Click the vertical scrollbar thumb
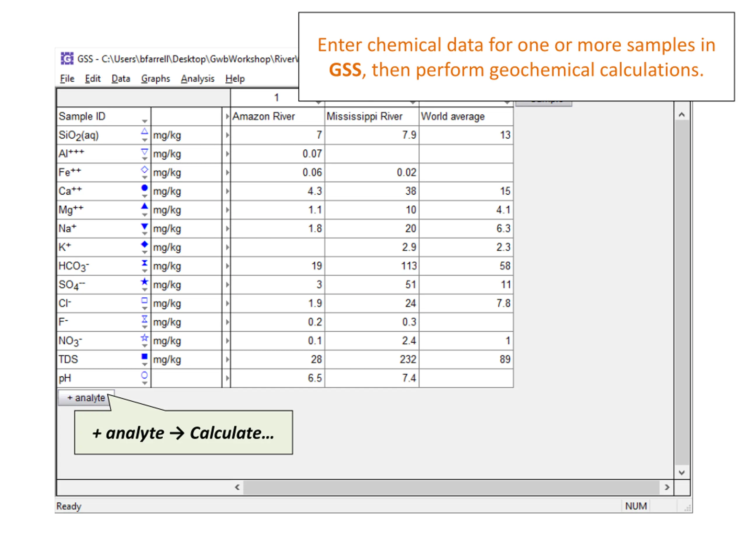747x560 pixels. (682, 292)
